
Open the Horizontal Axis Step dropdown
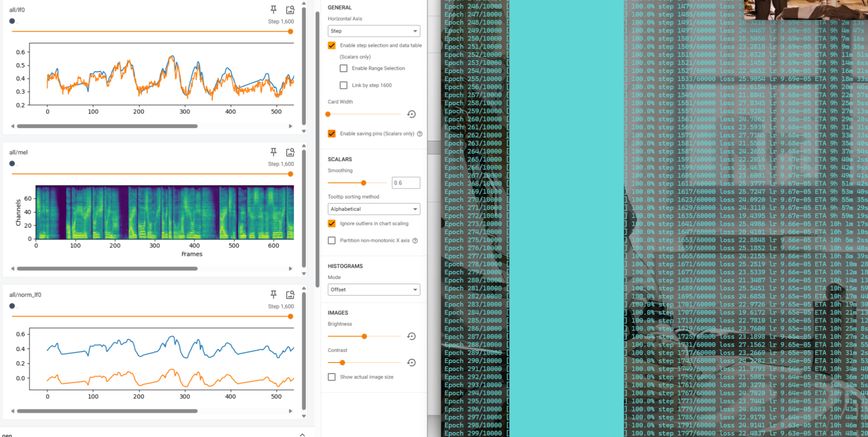tap(374, 31)
